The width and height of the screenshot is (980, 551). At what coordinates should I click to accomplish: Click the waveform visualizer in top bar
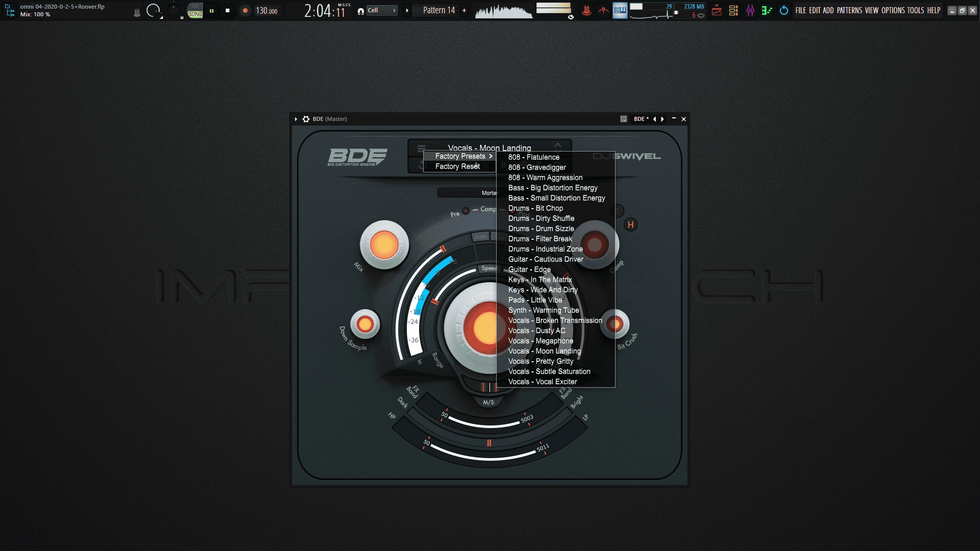tap(503, 11)
